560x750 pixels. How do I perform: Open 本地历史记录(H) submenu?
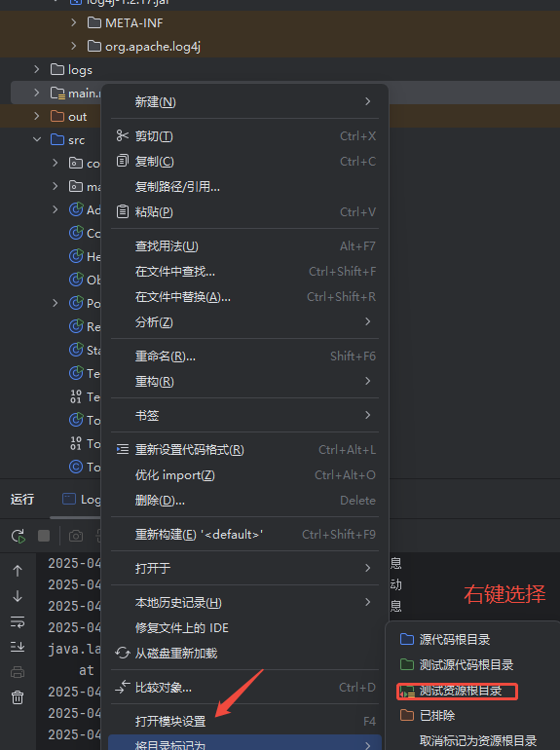tap(244, 603)
